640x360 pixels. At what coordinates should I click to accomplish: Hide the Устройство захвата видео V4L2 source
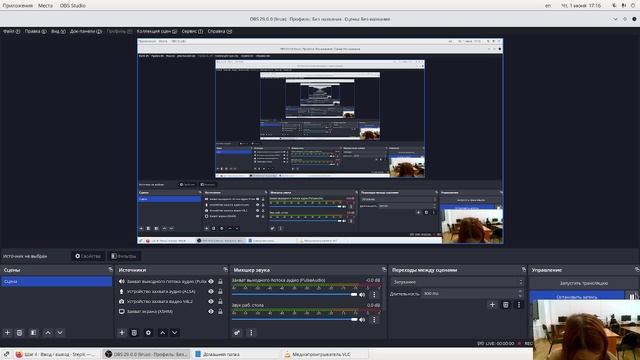pyautogui.click(x=211, y=301)
